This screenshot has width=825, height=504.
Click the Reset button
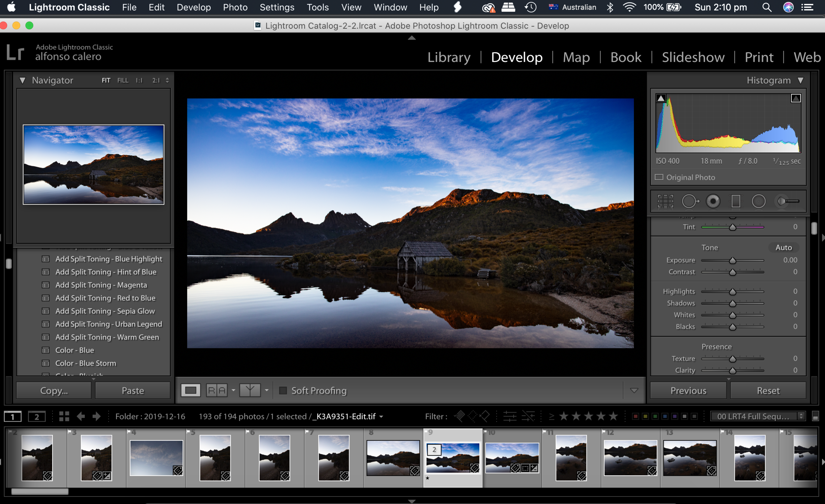pyautogui.click(x=768, y=390)
